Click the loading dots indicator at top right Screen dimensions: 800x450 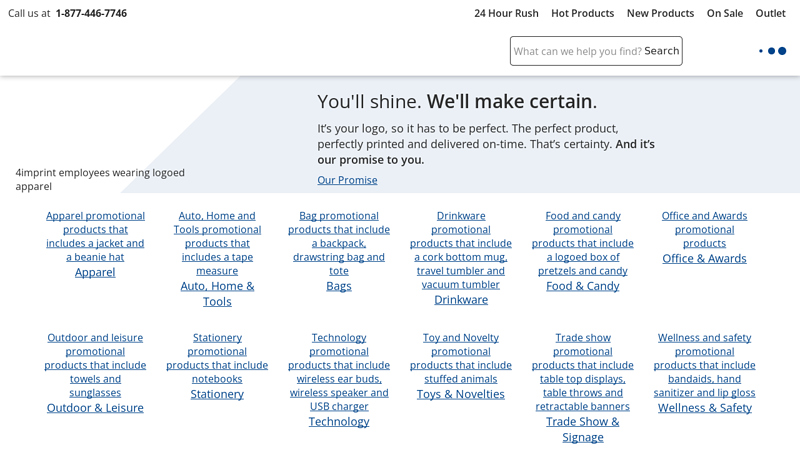coord(772,51)
